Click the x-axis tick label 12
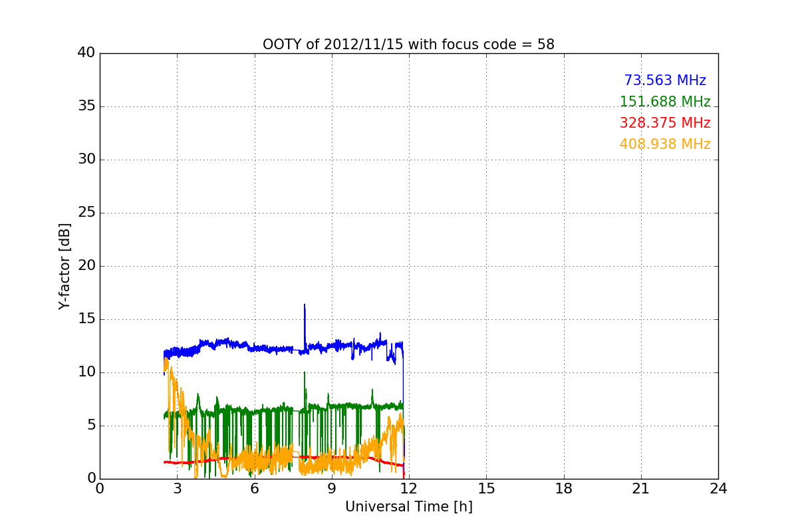 (x=409, y=489)
